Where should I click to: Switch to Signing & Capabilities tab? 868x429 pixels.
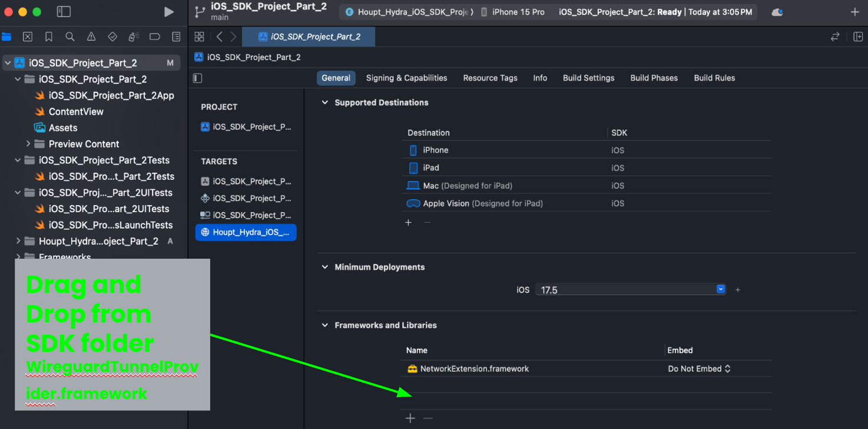pos(406,78)
